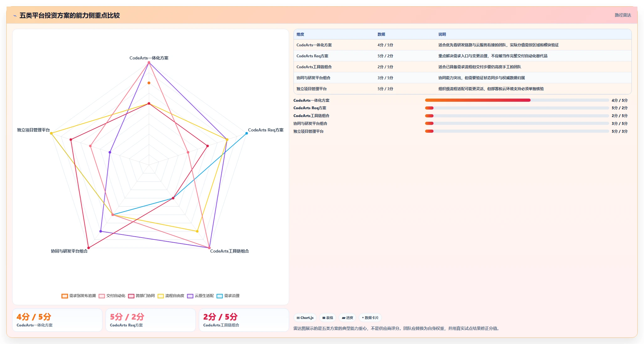This screenshot has width=644, height=344.
Task: Click progress row label CodeArts Req方案
Action: [x=310, y=108]
